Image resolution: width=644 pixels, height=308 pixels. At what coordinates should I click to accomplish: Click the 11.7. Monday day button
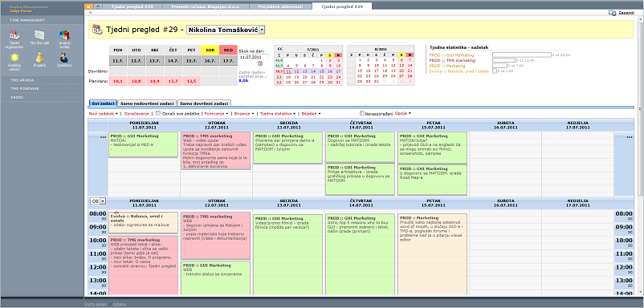(118, 60)
